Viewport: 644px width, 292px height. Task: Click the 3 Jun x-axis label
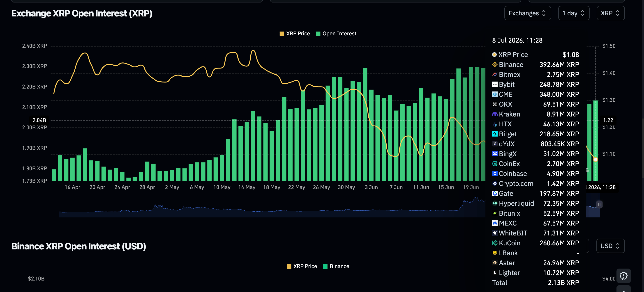point(371,187)
